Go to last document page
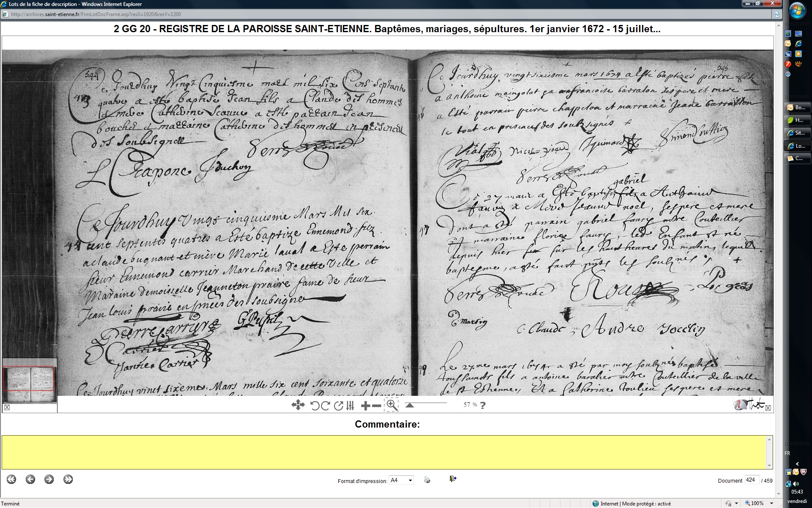 coord(68,479)
